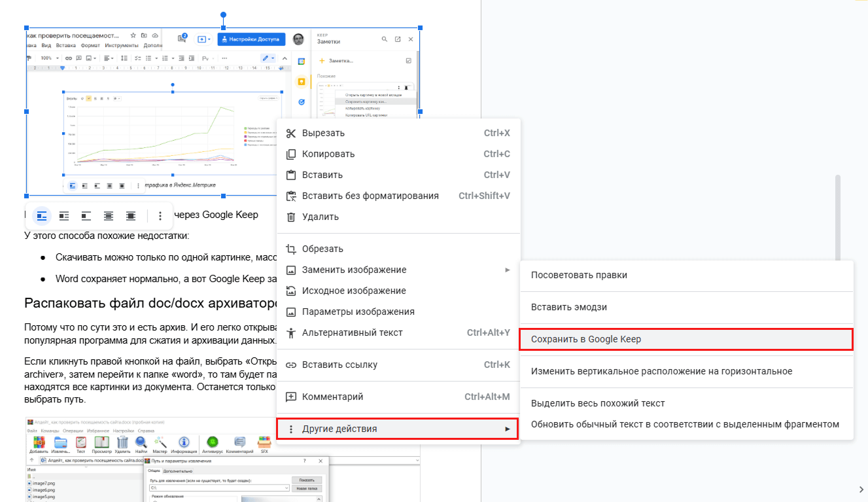Select Альтернативный текст menu entry
Image resolution: width=868 pixels, height=502 pixels.
pyautogui.click(x=398, y=332)
